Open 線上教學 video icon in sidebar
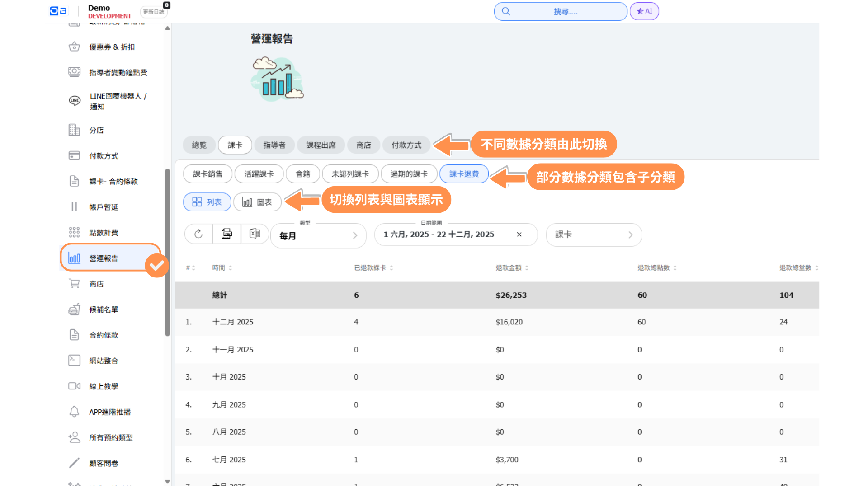This screenshot has height=488, width=868. pos(74,386)
